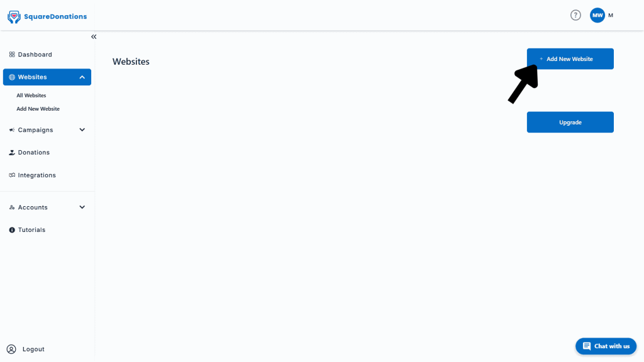
Task: Click the Dashboard grid icon
Action: tap(12, 55)
